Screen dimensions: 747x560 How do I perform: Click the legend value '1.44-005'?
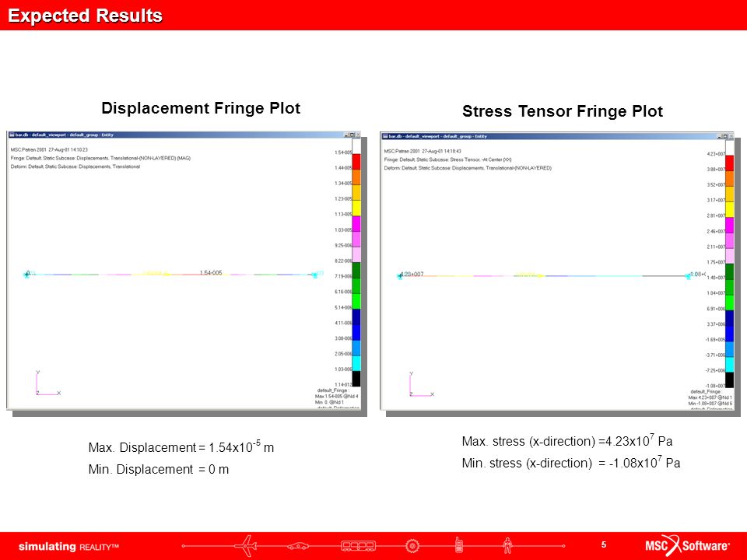[x=343, y=168]
